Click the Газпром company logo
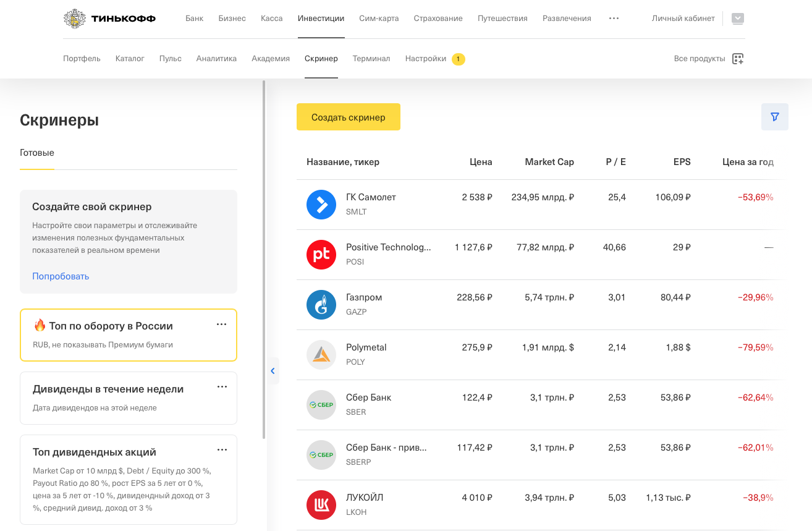Image resolution: width=812 pixels, height=531 pixels. (321, 305)
